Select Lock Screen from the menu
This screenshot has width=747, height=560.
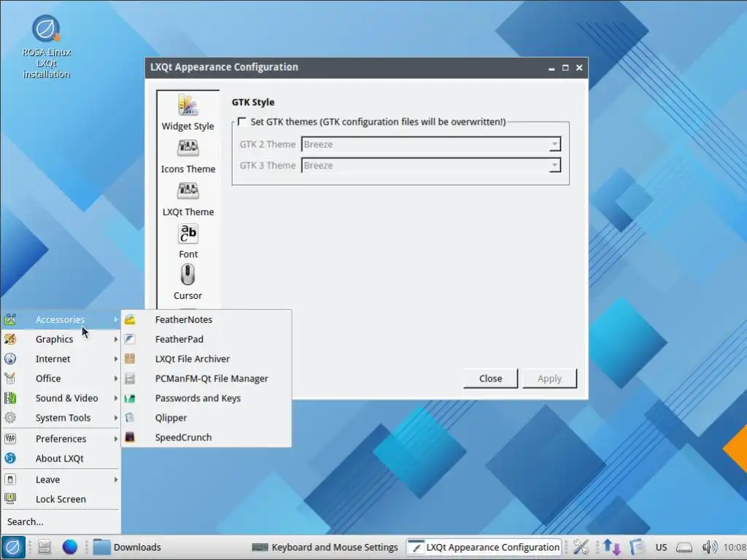61,499
